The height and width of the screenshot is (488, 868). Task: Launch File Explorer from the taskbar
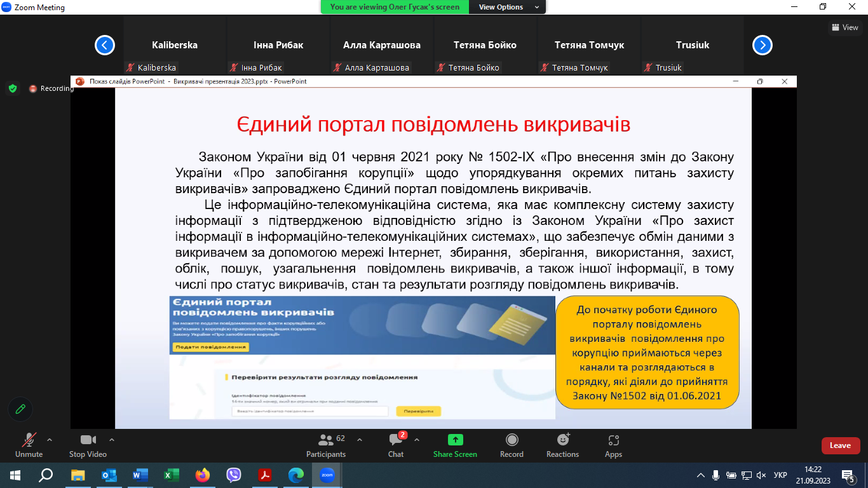click(78, 475)
